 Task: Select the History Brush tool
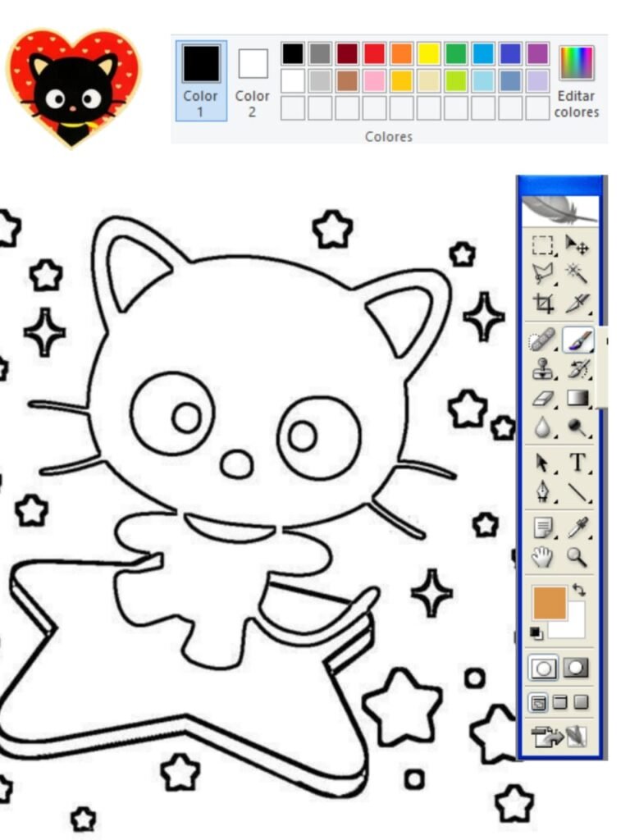578,369
